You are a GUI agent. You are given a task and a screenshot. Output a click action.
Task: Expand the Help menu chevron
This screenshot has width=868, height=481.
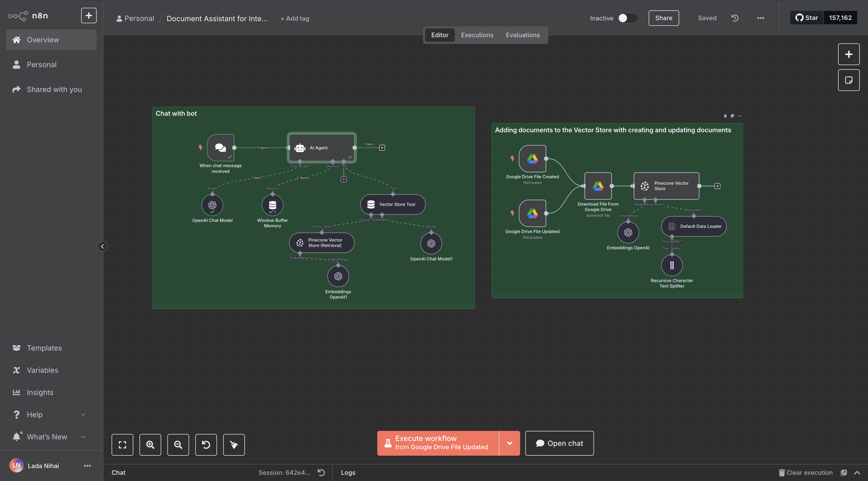point(83,415)
